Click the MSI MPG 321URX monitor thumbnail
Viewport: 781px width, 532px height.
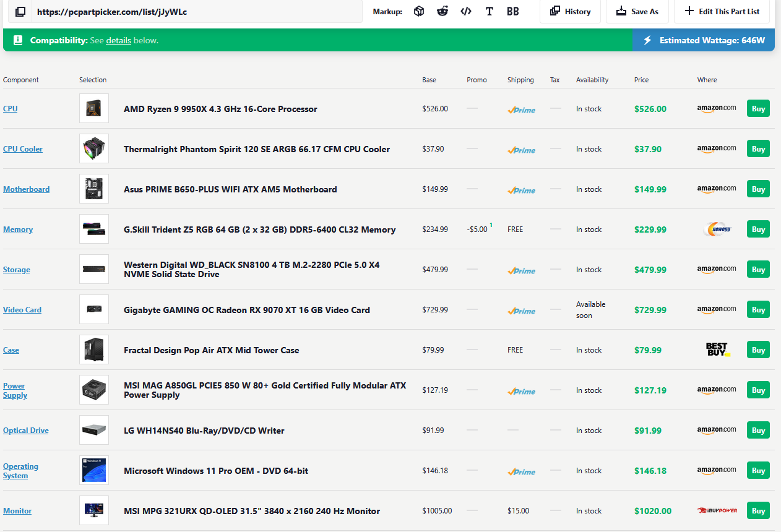94,510
